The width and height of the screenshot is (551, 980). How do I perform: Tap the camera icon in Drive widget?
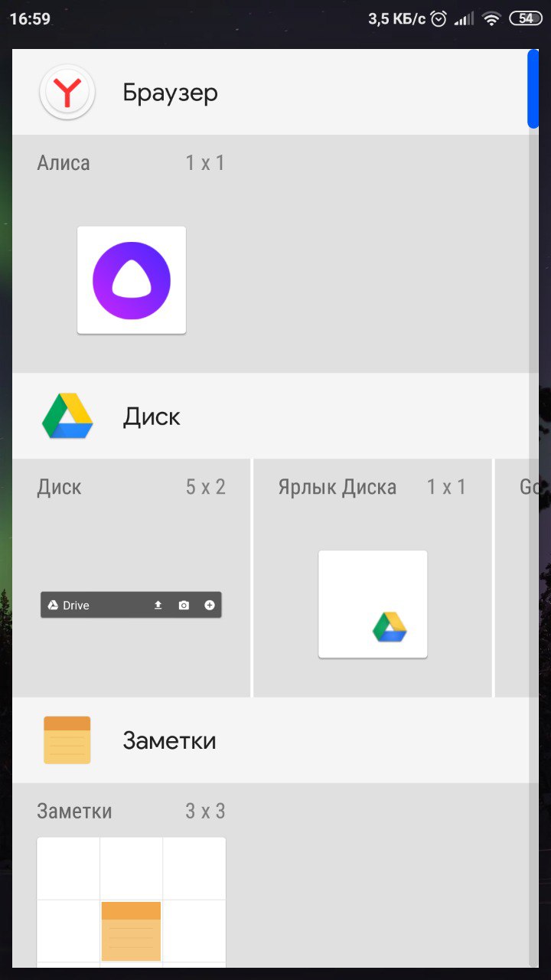[184, 605]
